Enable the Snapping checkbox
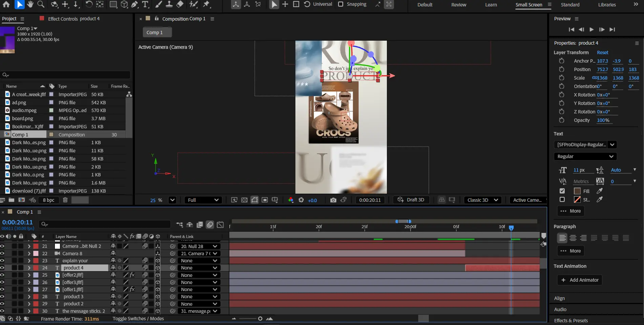Screen dimensions: 644x325 [x=341, y=4]
